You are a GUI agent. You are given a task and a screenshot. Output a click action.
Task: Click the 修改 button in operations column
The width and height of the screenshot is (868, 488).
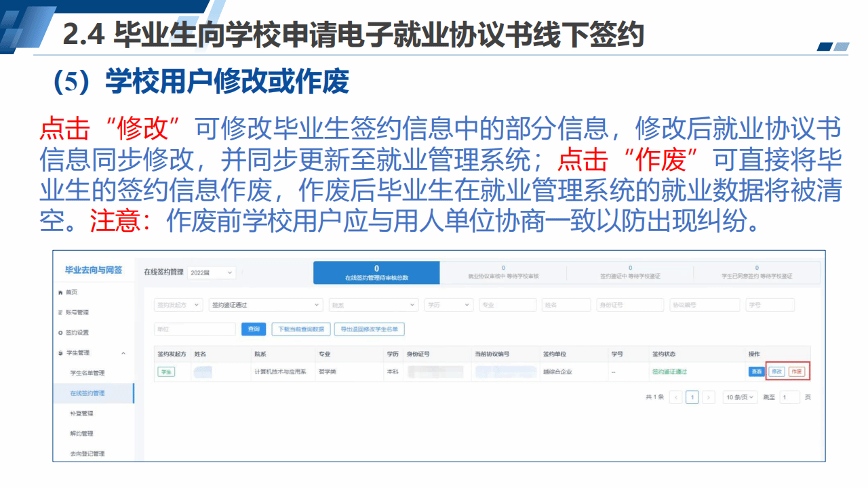(776, 371)
